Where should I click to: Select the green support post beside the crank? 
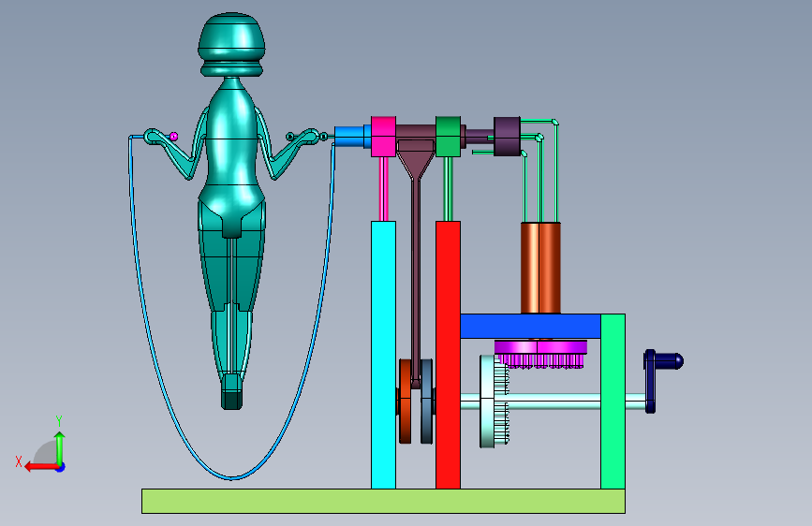[613, 402]
